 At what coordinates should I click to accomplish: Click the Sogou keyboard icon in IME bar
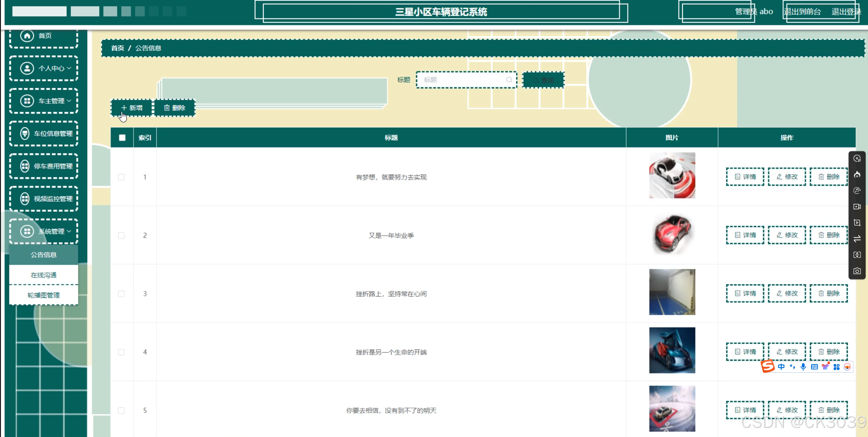814,367
